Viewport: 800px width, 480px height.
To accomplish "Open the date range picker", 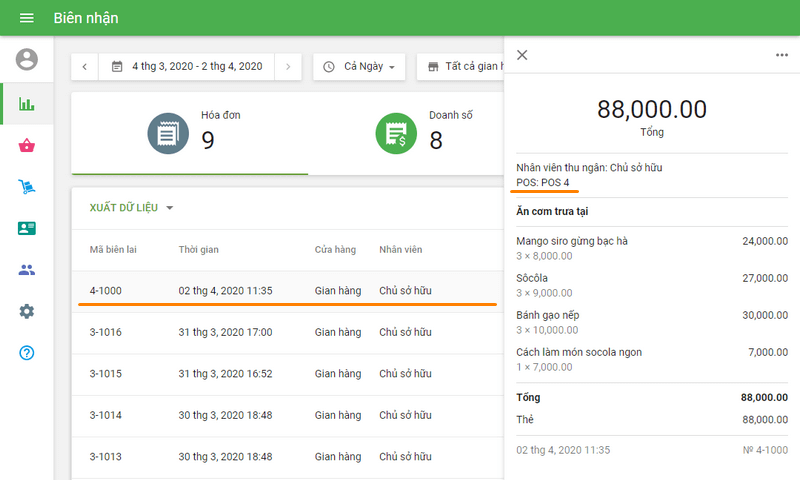I will [x=187, y=67].
